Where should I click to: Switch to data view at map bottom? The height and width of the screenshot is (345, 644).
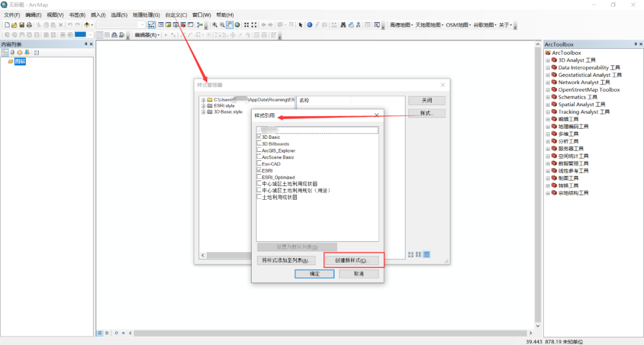(x=100, y=333)
